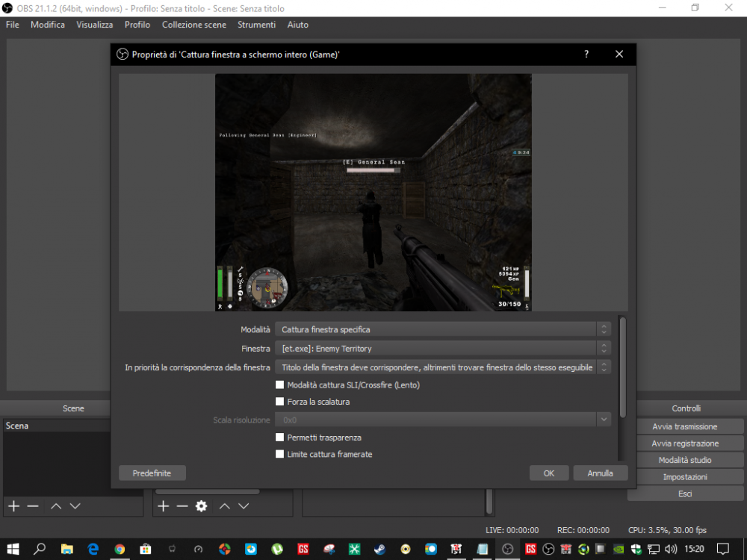This screenshot has height=560, width=747.
Task: Remove selected scene with minus icon
Action: [x=33, y=506]
